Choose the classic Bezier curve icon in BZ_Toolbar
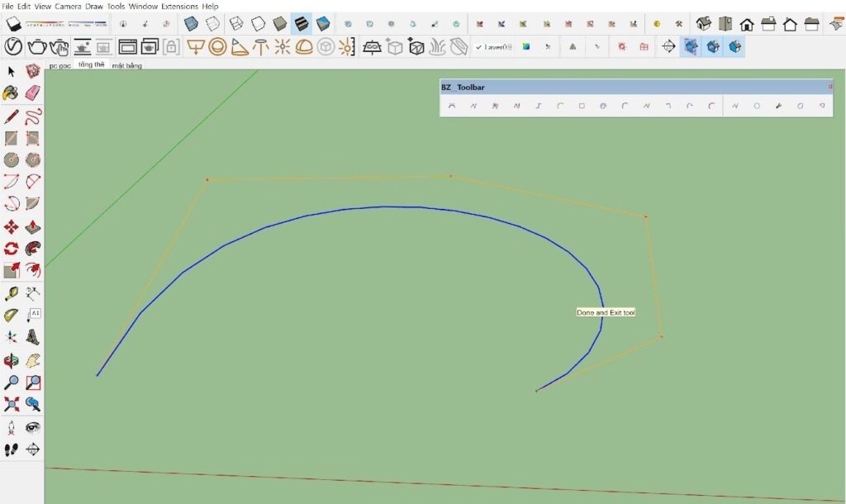Screen dimensions: 846x504 (x=451, y=106)
